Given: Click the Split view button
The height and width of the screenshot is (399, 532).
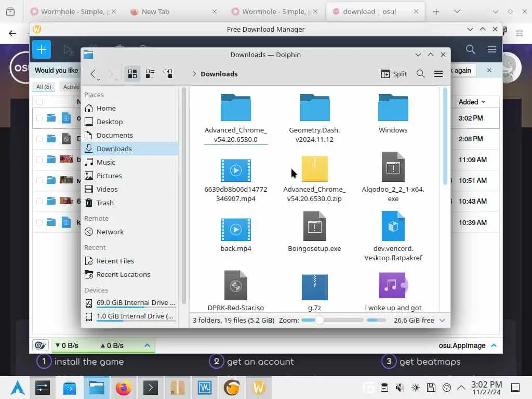Looking at the screenshot, I should point(394,74).
